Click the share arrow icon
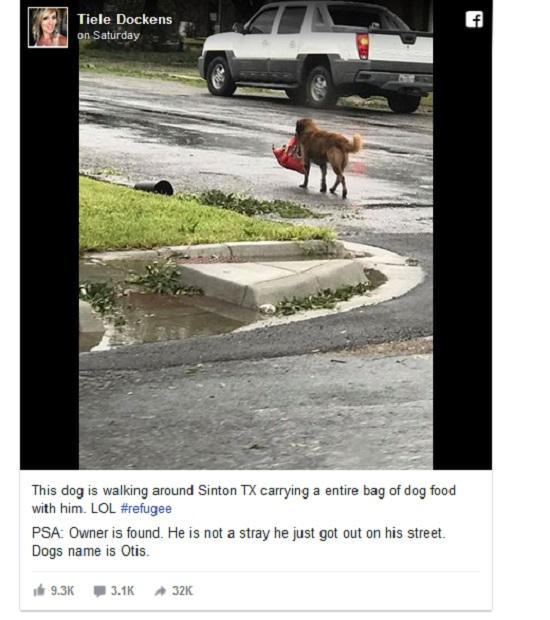This screenshot has width=550, height=620. click(x=160, y=591)
